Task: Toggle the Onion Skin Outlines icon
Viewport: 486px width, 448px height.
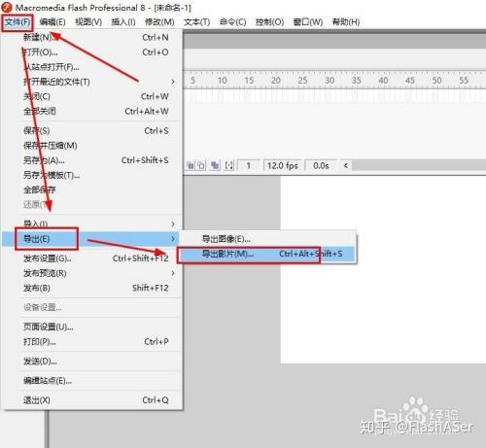Action: (x=201, y=165)
